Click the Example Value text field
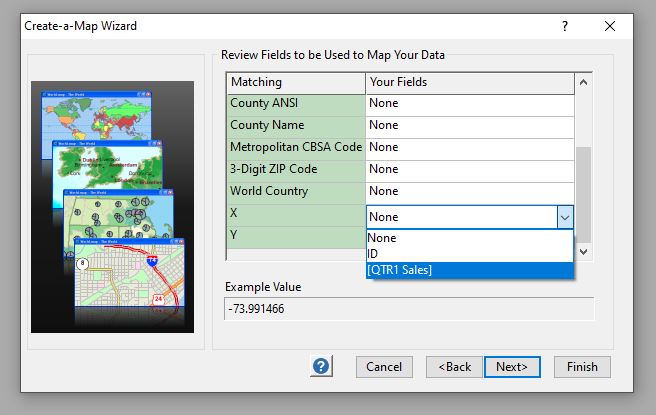Viewport: 656px width, 415px height. pos(409,309)
